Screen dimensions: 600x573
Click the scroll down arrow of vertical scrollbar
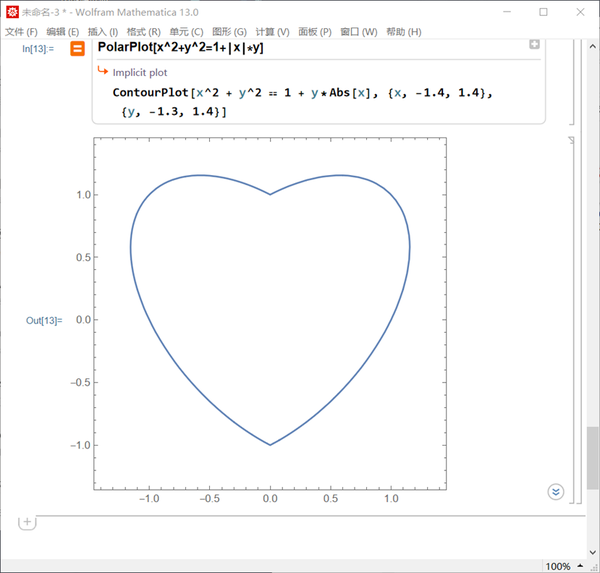click(x=592, y=552)
